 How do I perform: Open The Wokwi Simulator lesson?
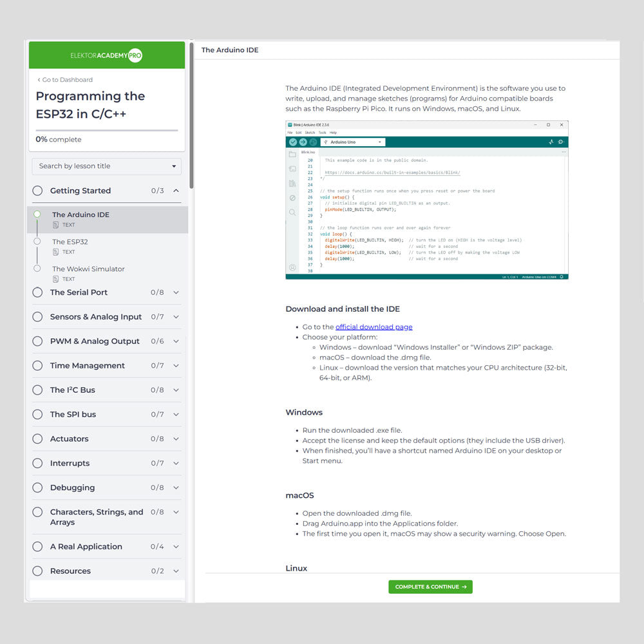click(88, 269)
